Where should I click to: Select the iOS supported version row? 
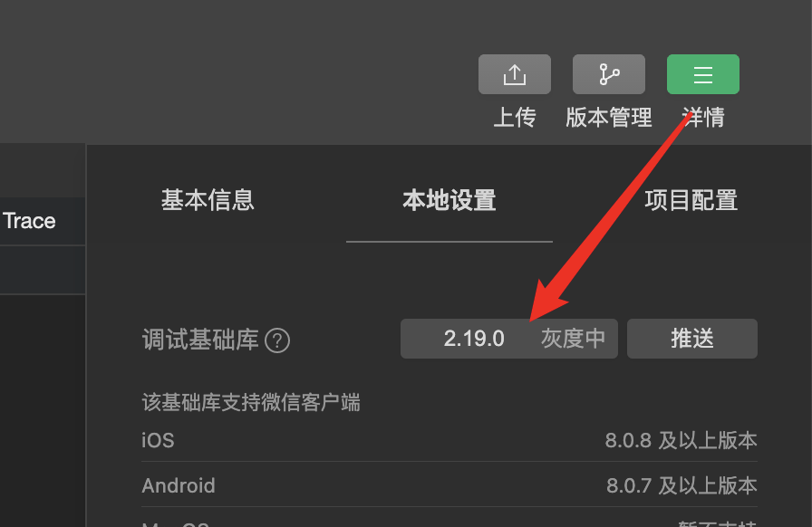(449, 441)
